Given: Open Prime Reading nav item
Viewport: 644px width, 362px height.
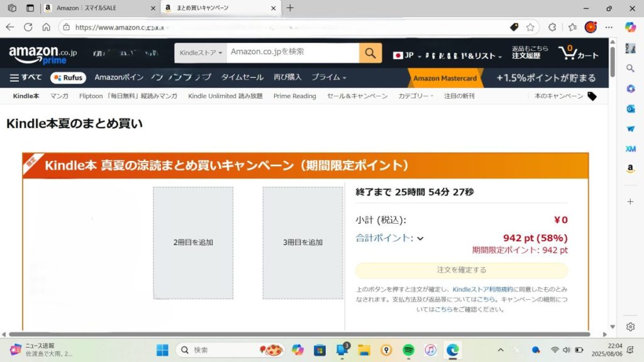Looking at the screenshot, I should pos(294,96).
